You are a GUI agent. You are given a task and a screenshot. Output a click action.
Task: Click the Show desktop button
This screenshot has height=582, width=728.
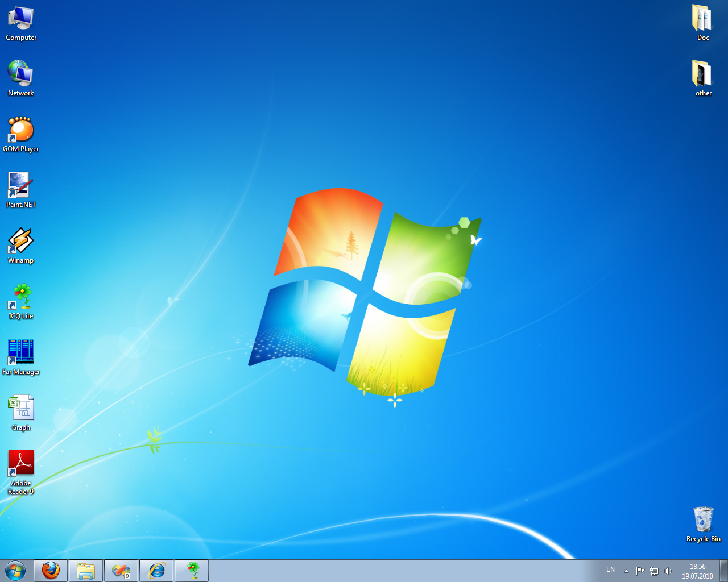pyautogui.click(x=723, y=571)
